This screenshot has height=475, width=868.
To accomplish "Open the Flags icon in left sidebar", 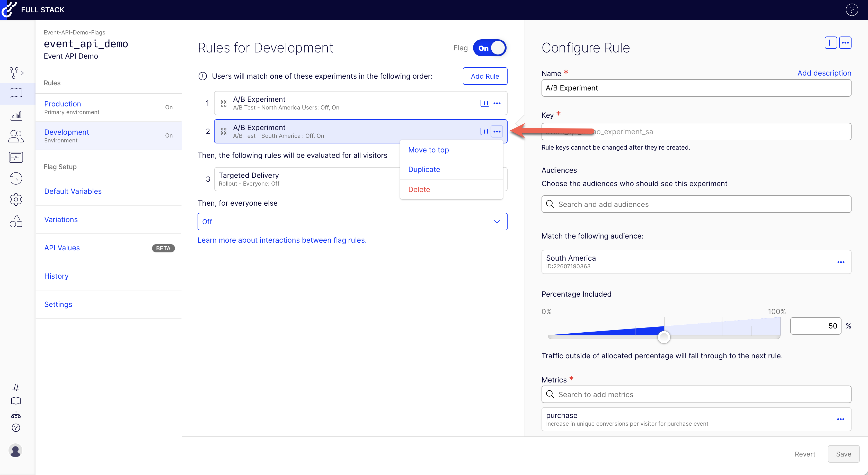I will 16,93.
